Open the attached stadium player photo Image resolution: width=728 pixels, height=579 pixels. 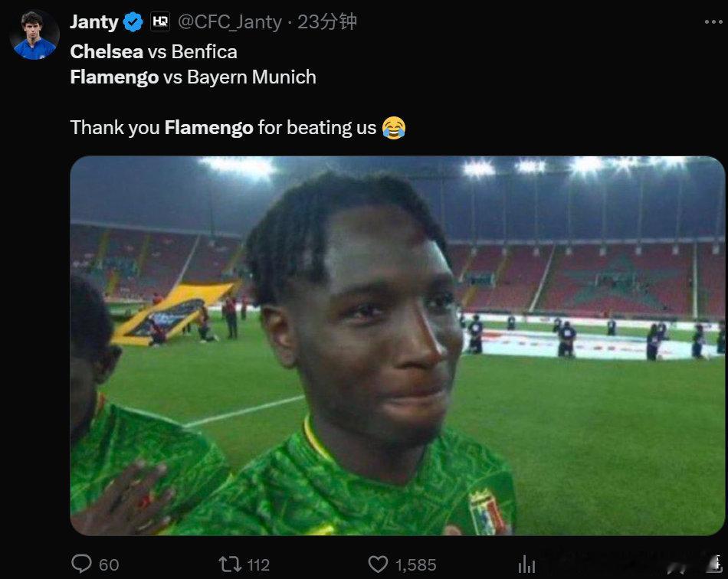coord(398,345)
